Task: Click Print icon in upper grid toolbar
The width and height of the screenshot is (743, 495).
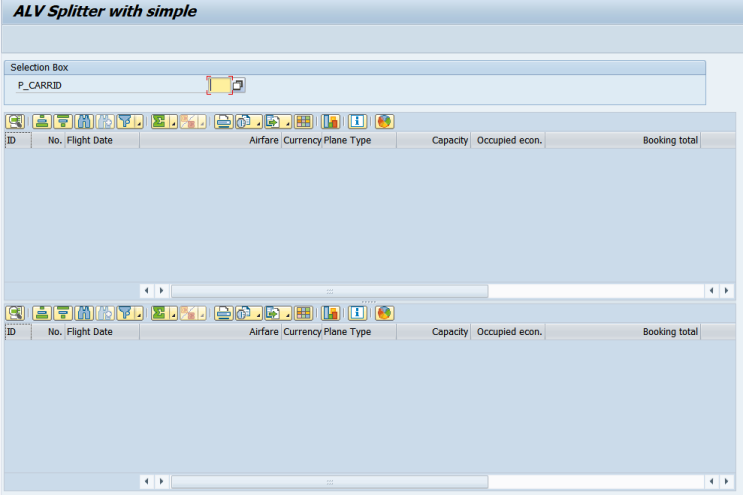Action: point(223,122)
